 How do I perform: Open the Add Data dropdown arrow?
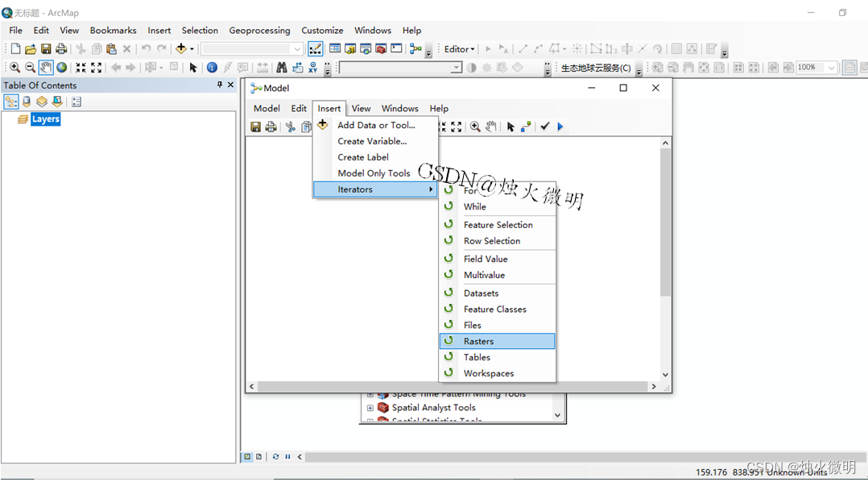point(192,49)
